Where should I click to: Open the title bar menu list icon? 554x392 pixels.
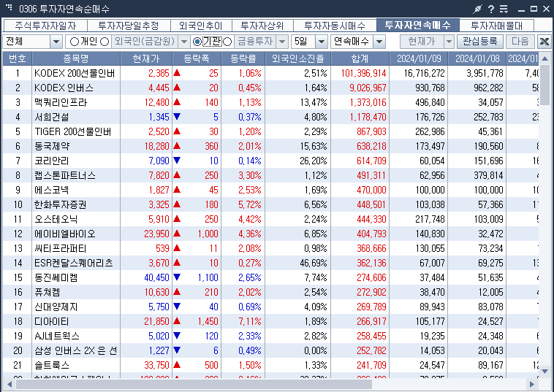[x=504, y=9]
